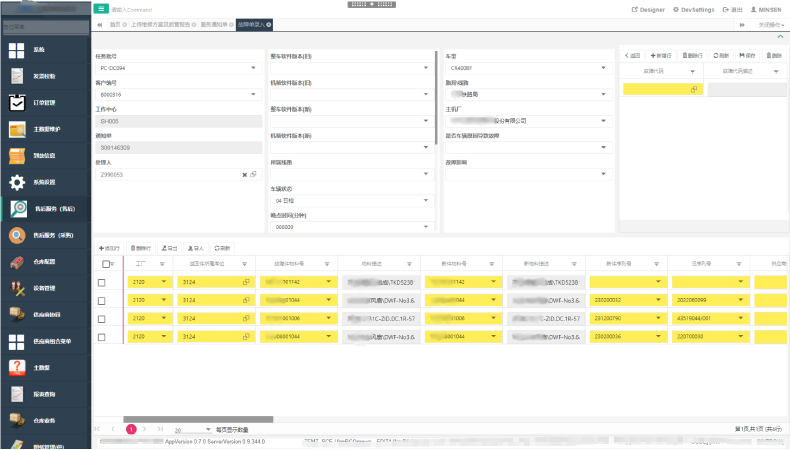Screen dimensions: 790x450
Task: Clear the 处理人 field with X icon
Action: coord(244,174)
